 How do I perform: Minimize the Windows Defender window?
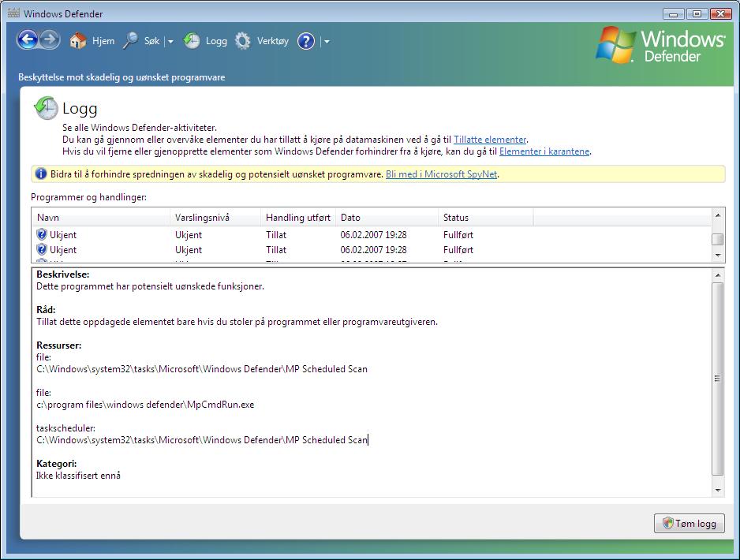[x=674, y=14]
